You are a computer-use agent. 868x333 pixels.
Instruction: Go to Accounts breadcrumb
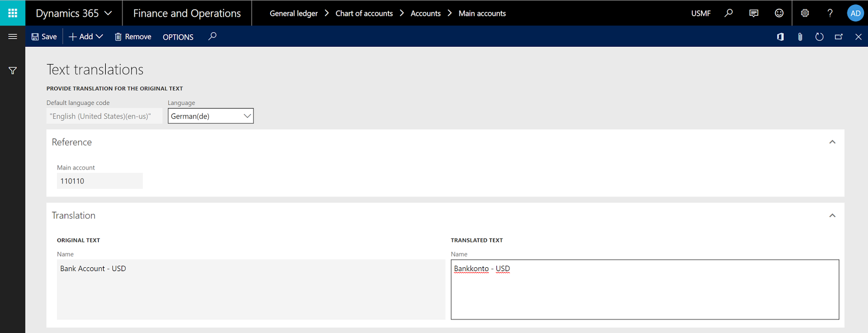click(x=425, y=14)
